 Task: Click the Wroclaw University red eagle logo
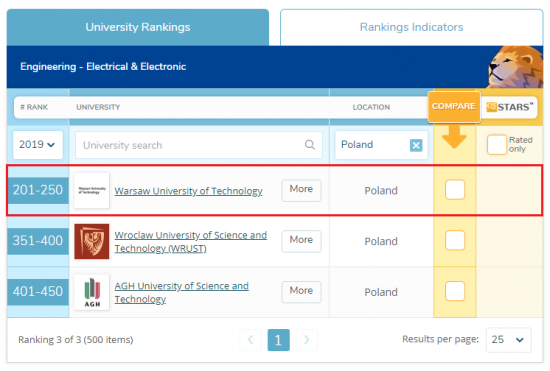click(92, 241)
